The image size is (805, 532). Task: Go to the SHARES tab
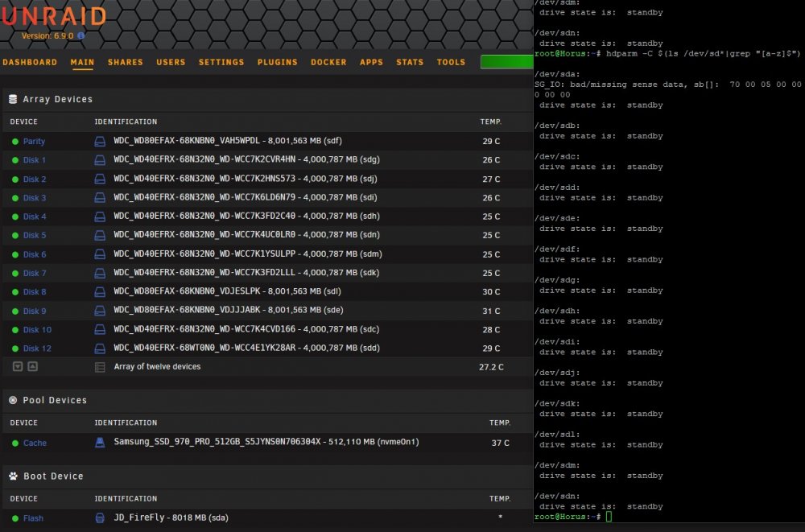[x=126, y=62]
